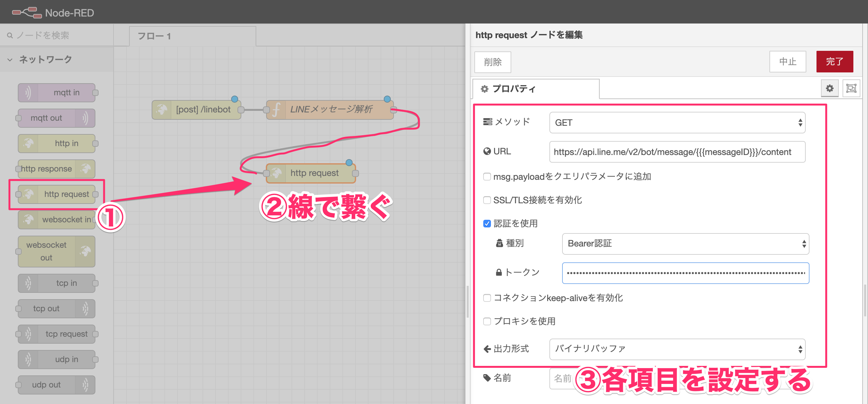Open the 種別 Bearer認証 dropdown

(x=685, y=243)
